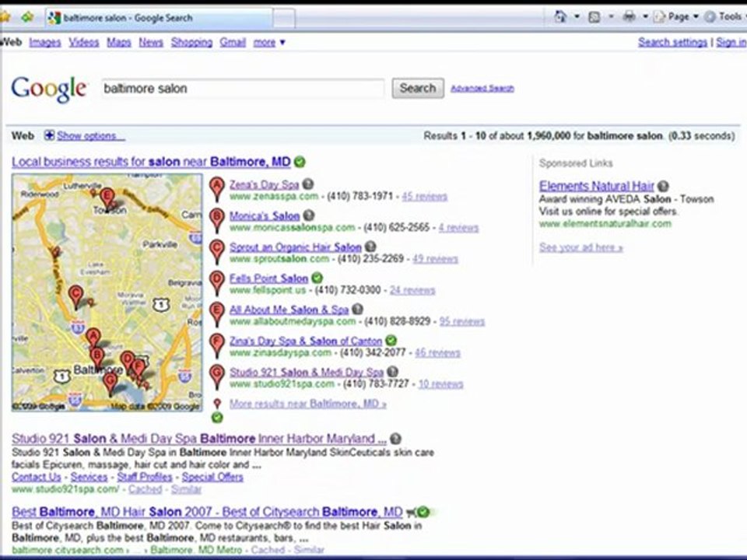Click gray icon after Studio 921 Salon & Medi Day Spa listing
Viewport: 747px width, 560px height.
point(392,372)
